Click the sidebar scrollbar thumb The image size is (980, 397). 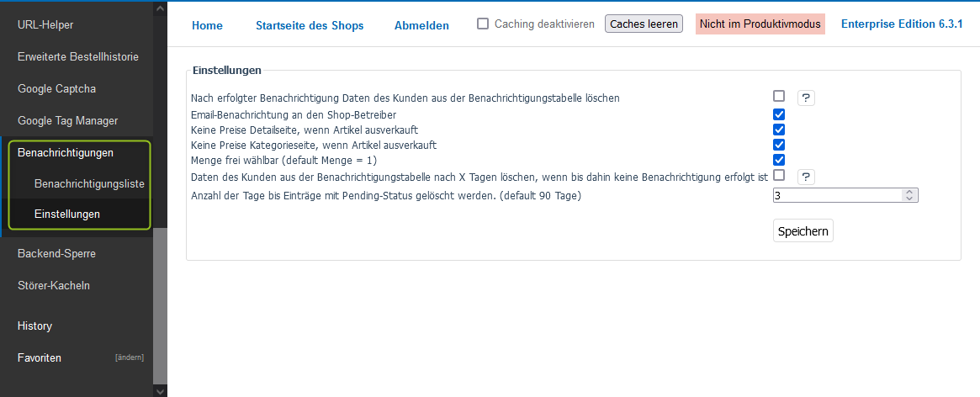coord(160,306)
